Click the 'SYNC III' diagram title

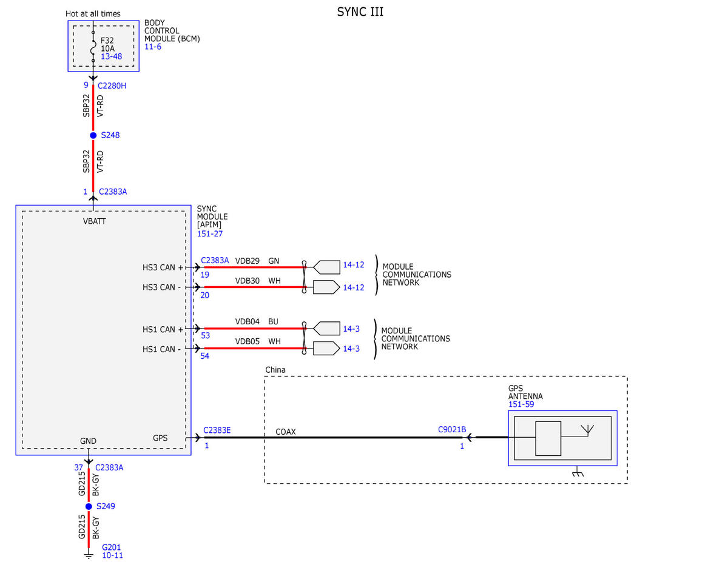coord(360,12)
